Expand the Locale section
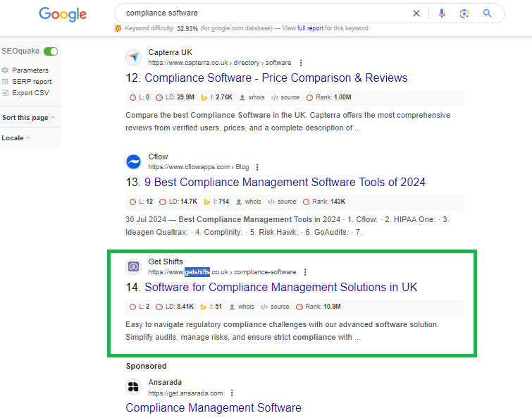 16,138
